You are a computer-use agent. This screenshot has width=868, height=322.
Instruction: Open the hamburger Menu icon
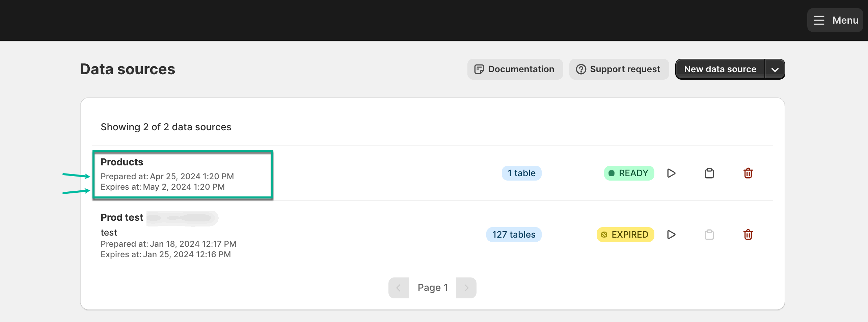tap(818, 20)
